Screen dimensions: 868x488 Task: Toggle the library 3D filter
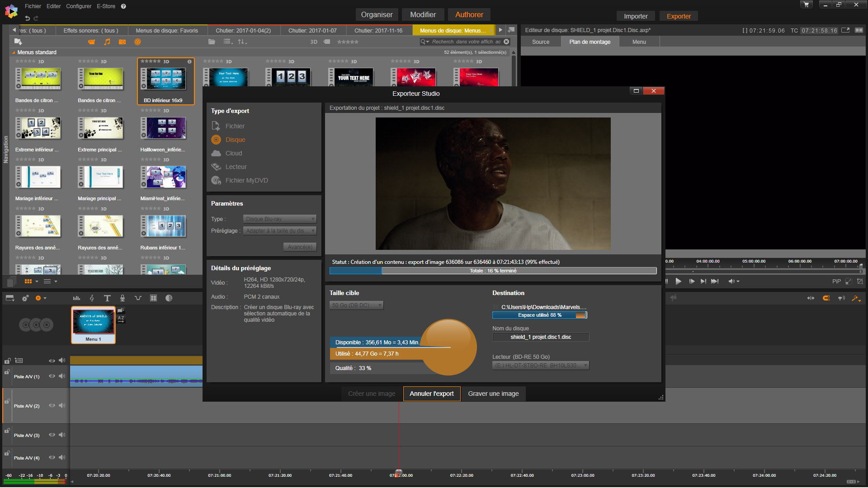tap(314, 42)
